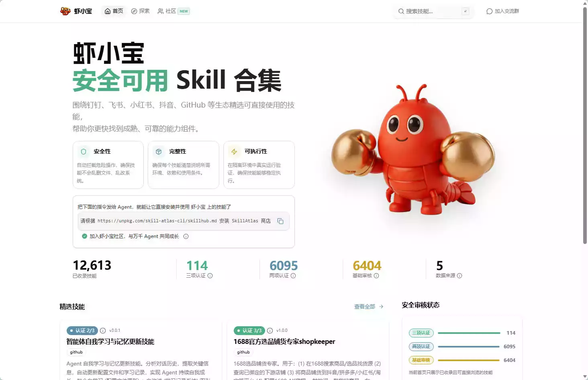Open the 智能体自我学习与记忆更新技能 card title
This screenshot has width=588, height=380.
click(110, 342)
